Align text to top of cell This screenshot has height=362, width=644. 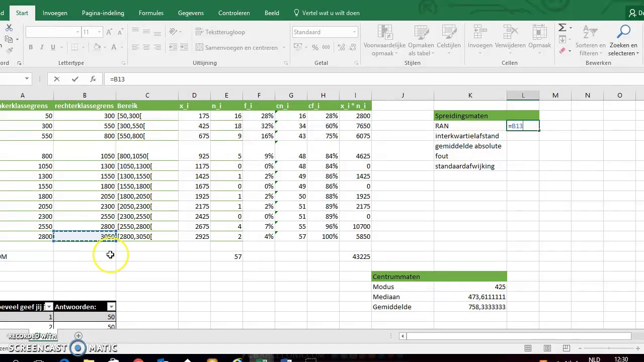(x=135, y=32)
